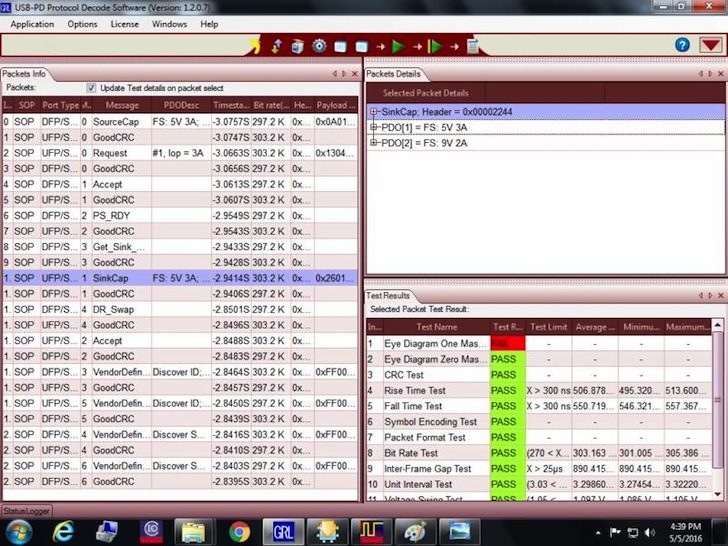Image resolution: width=728 pixels, height=546 pixels.
Task: Select the Rise Time Test row
Action: 540,390
